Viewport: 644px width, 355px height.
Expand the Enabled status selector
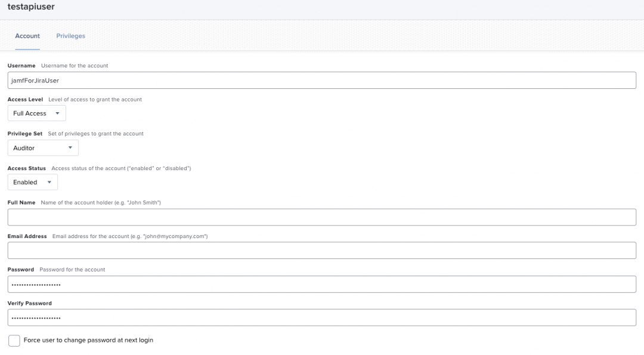[x=32, y=182]
